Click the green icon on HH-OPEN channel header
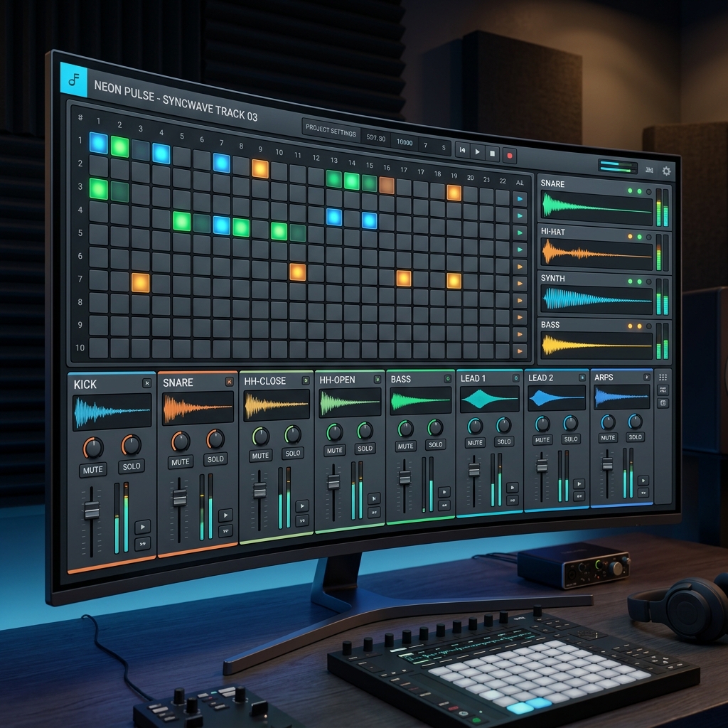 (378, 380)
